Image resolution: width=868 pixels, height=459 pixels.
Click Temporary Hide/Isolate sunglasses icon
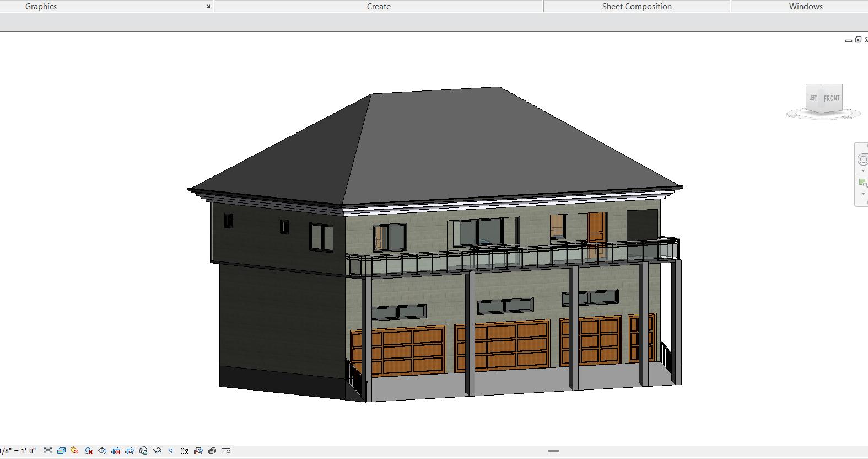click(x=157, y=451)
